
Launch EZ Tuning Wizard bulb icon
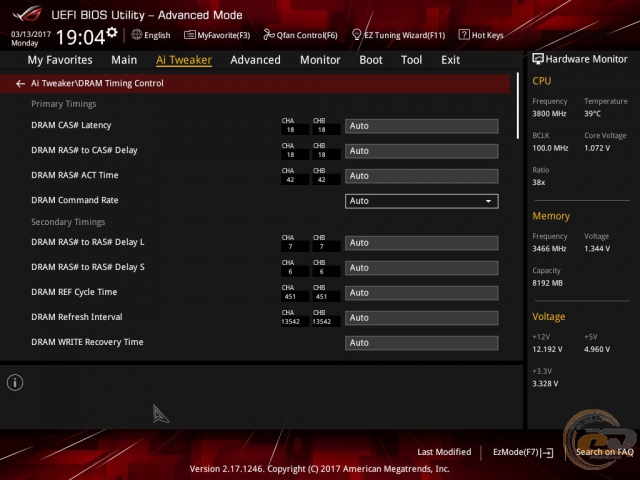[x=356, y=35]
